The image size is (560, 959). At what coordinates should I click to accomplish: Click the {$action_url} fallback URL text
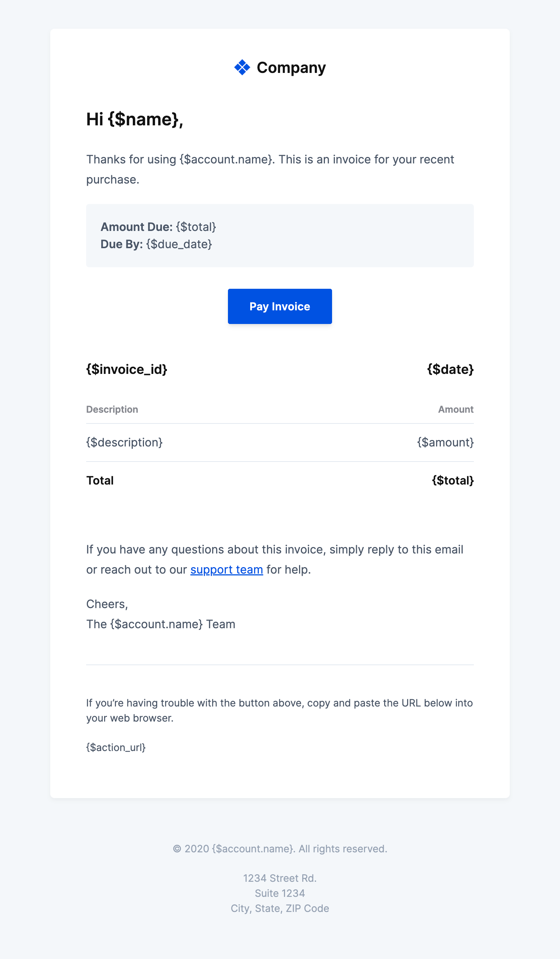(116, 747)
